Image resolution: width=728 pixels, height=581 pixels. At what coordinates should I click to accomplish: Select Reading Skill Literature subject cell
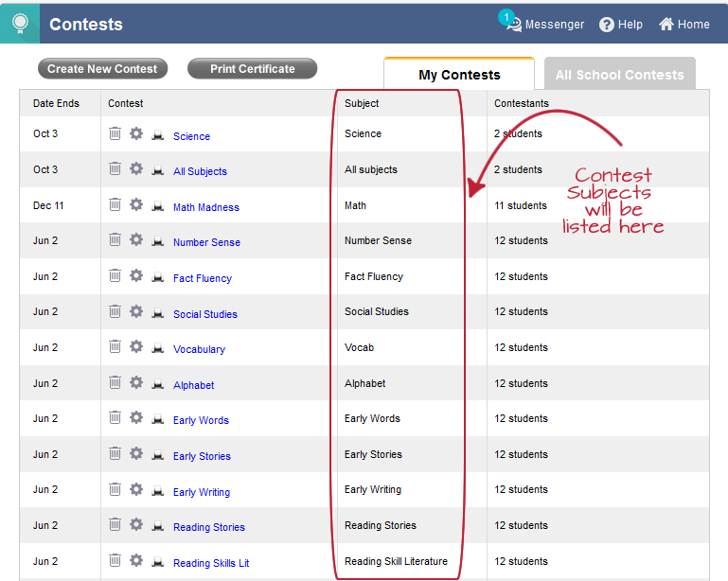[396, 561]
